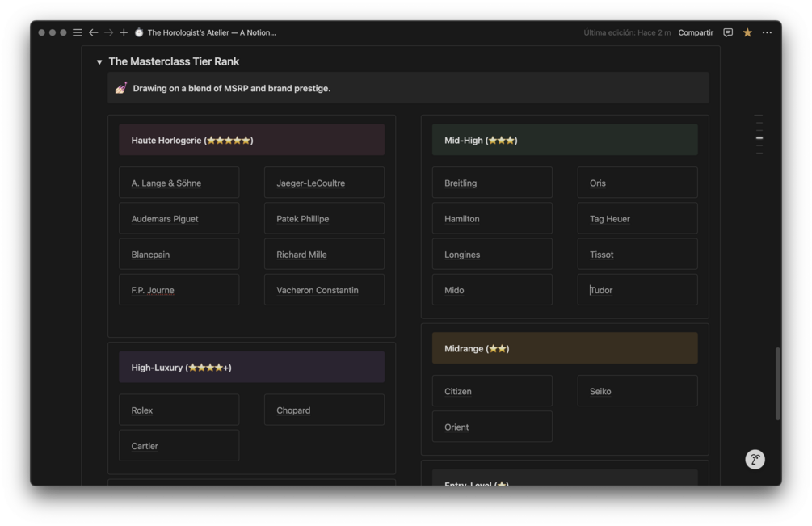
Task: Click the High-Luxury header block
Action: [251, 367]
